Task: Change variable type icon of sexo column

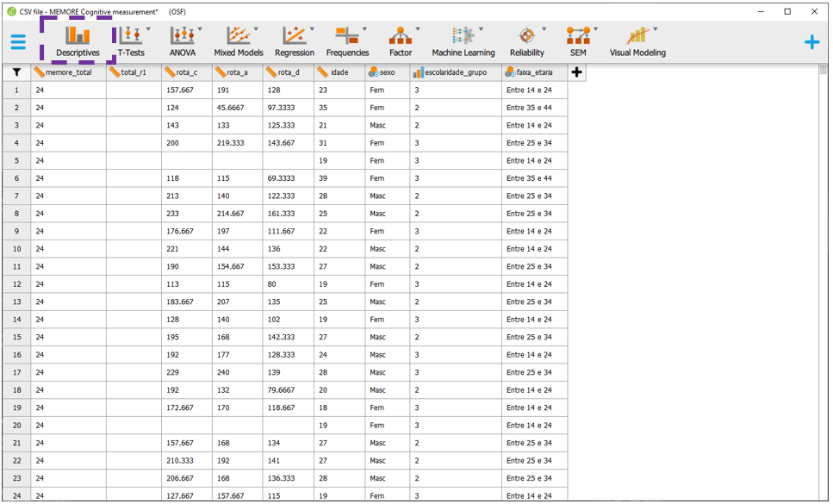Action: coord(373,72)
